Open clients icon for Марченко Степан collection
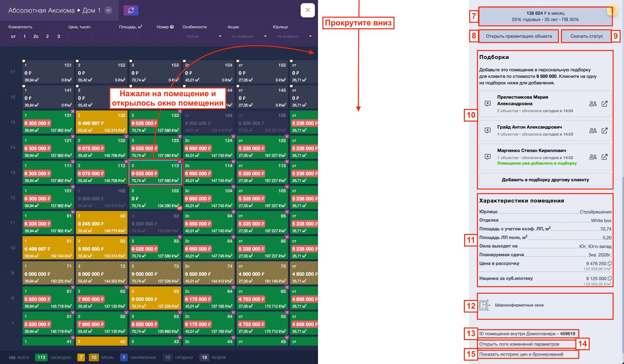 point(593,157)
